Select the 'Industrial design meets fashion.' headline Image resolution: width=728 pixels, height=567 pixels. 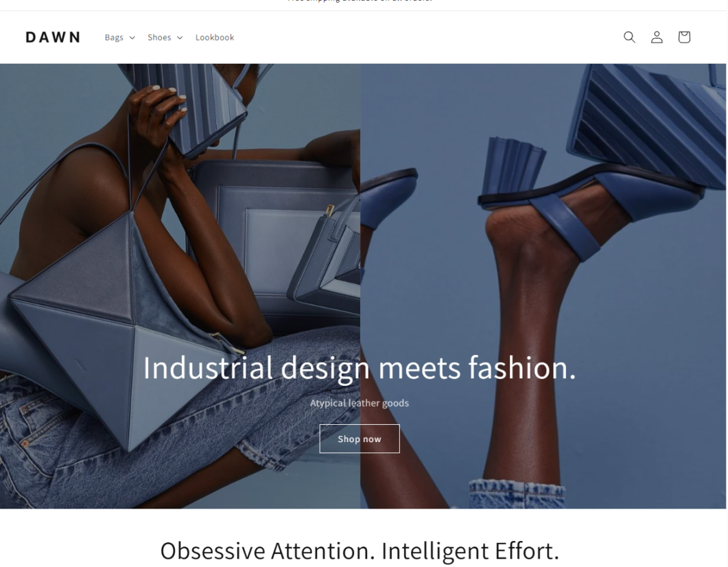pyautogui.click(x=360, y=368)
